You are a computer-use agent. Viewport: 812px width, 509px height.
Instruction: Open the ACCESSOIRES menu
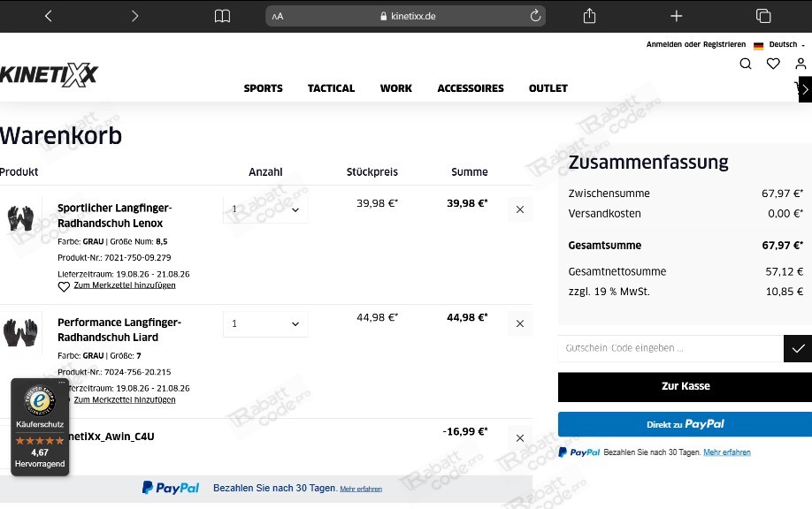pyautogui.click(x=471, y=88)
